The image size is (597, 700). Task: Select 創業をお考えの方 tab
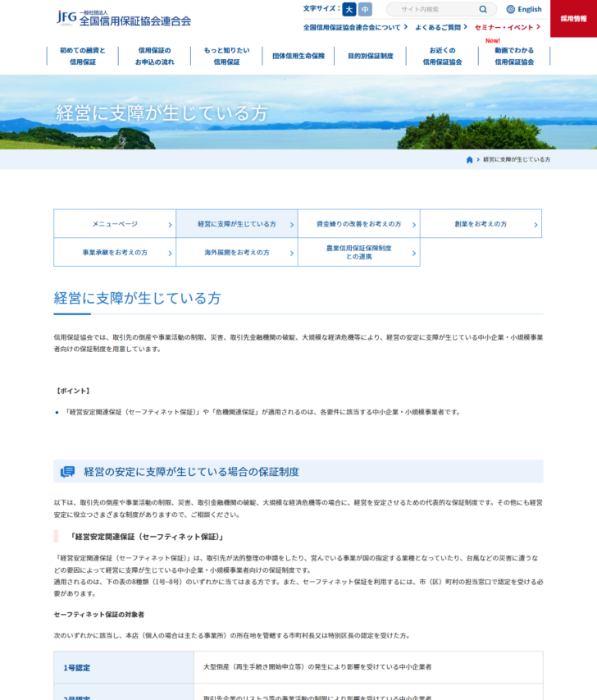tap(481, 224)
